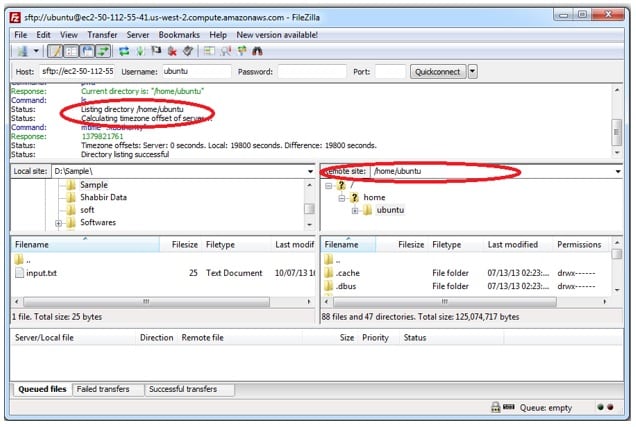Sort remote files by Permissions column
This screenshot has width=636, height=427.
coord(580,245)
